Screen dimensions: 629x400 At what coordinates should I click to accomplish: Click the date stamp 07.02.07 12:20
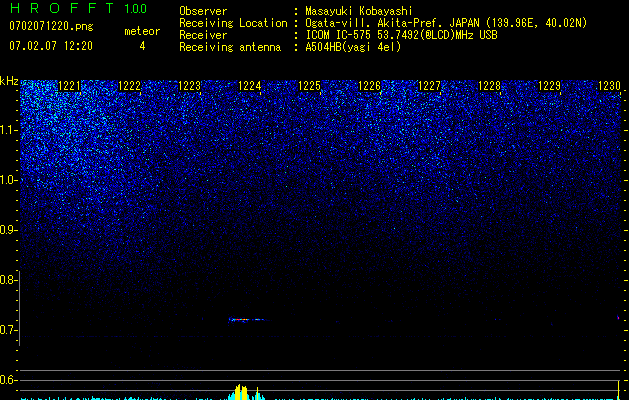[x=51, y=46]
